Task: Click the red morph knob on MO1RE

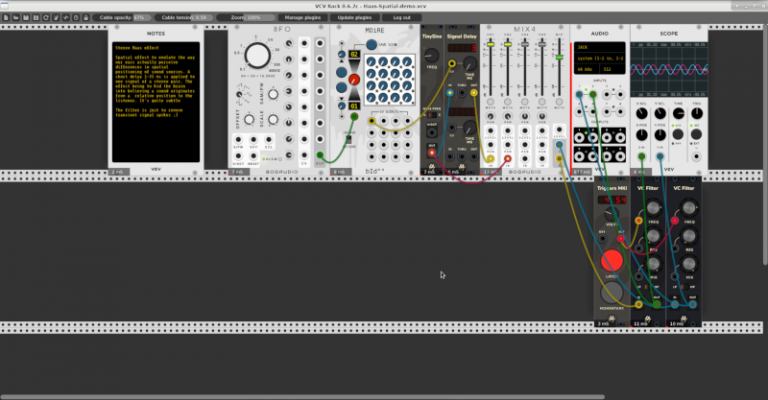Action: click(x=354, y=79)
